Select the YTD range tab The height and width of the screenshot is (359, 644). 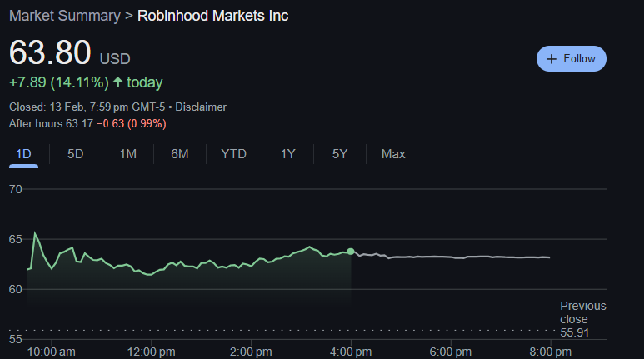(233, 154)
